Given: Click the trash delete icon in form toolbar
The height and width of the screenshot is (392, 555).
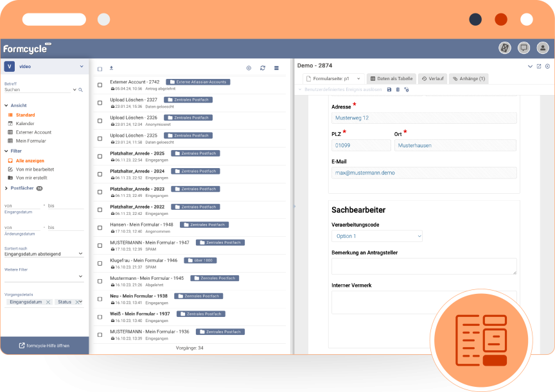Looking at the screenshot, I should pos(398,90).
